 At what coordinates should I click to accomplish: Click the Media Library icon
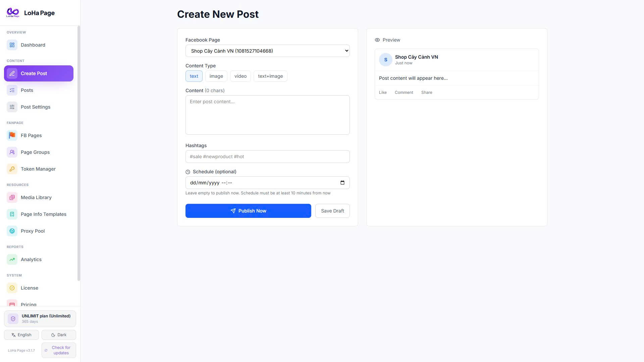(12, 197)
